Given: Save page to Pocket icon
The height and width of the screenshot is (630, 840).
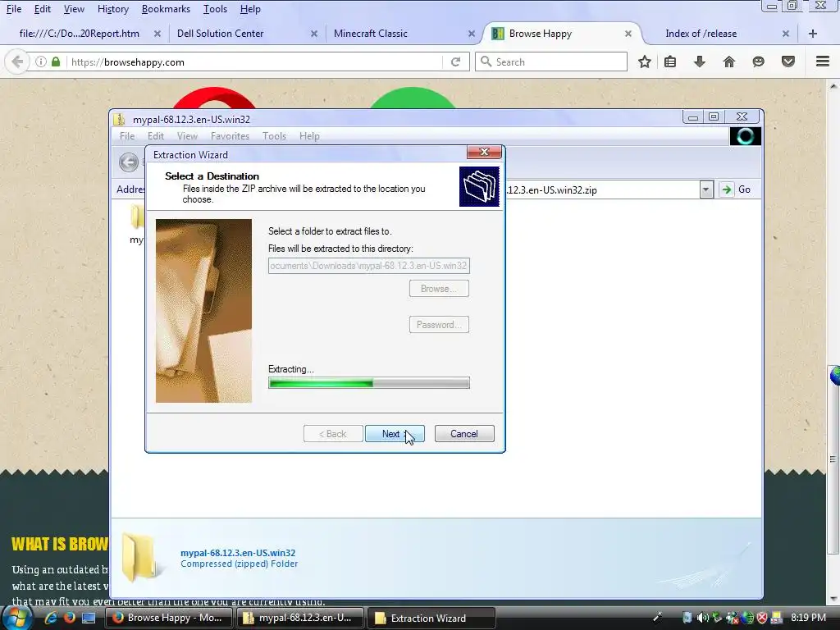Looking at the screenshot, I should pyautogui.click(x=788, y=62).
